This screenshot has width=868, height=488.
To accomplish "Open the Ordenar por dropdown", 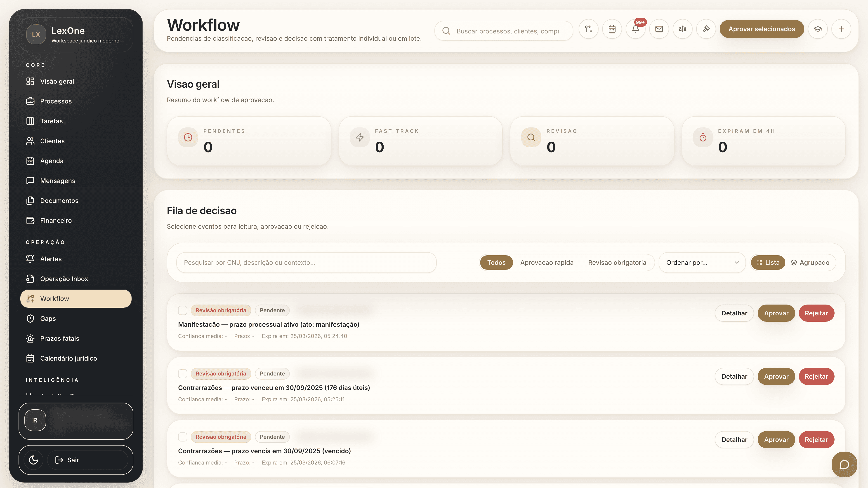I will (x=702, y=262).
